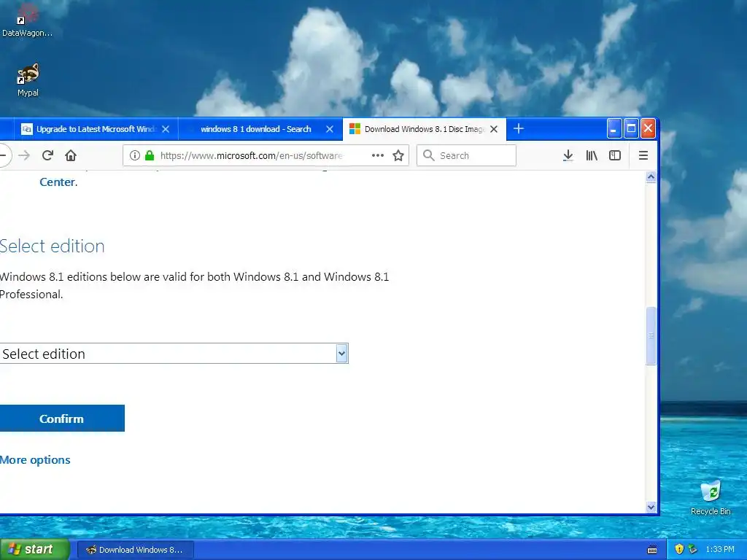This screenshot has height=560, width=747.
Task: Click the green secure connection padlock
Action: 150,155
